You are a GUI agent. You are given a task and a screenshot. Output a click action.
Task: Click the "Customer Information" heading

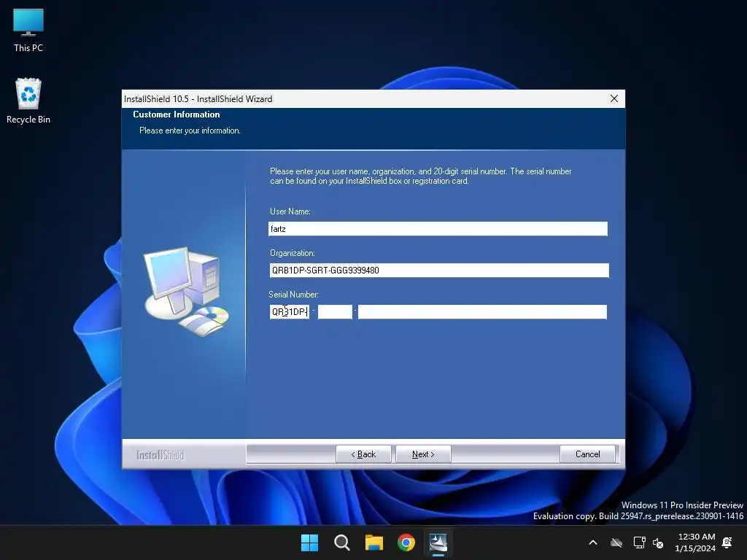[x=177, y=114]
